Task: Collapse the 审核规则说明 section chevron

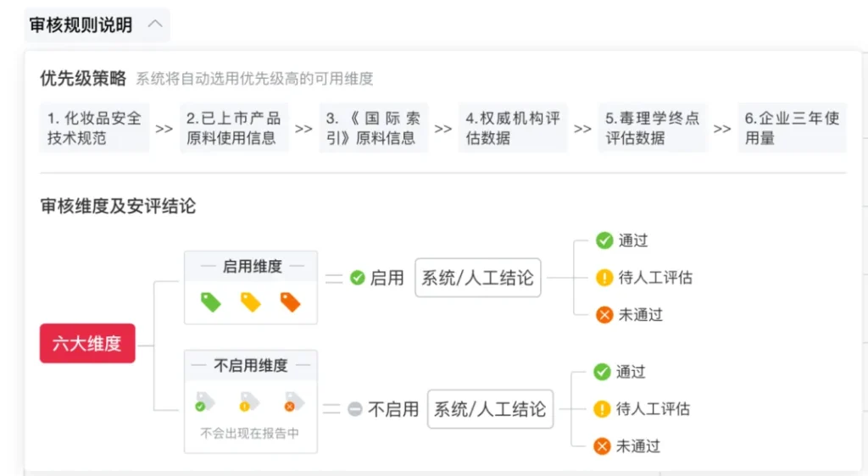Action: click(154, 25)
